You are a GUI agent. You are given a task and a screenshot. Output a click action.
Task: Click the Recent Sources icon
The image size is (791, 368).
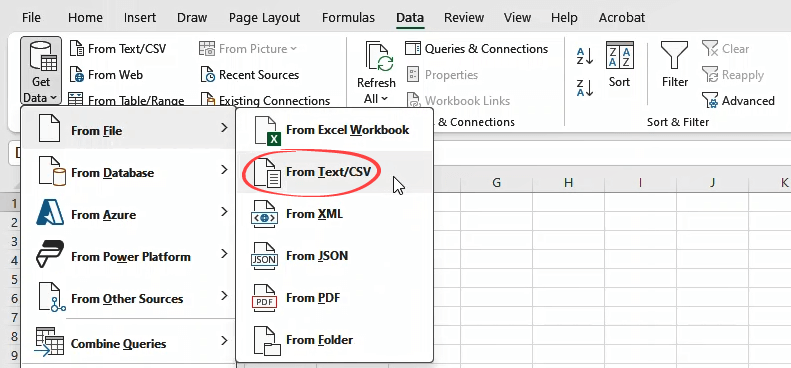click(x=208, y=75)
